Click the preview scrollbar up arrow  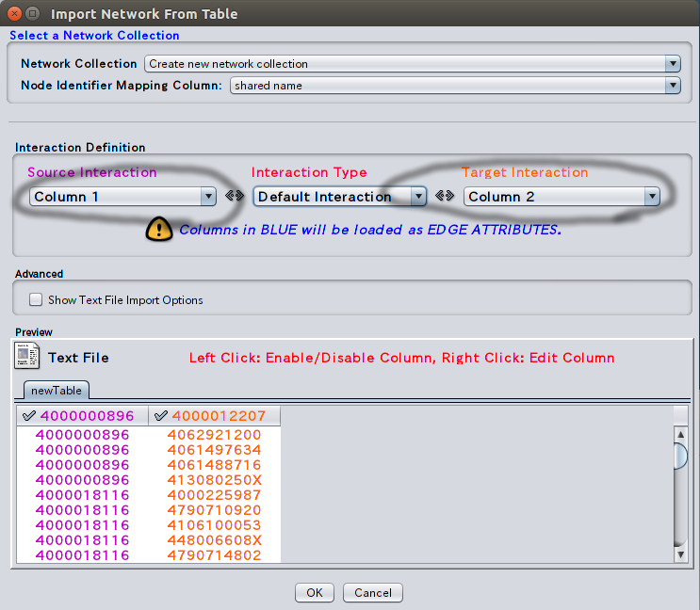click(680, 434)
